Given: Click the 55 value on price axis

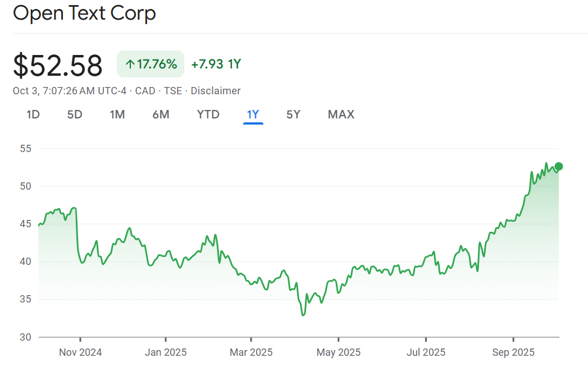Looking at the screenshot, I should click(x=26, y=149).
